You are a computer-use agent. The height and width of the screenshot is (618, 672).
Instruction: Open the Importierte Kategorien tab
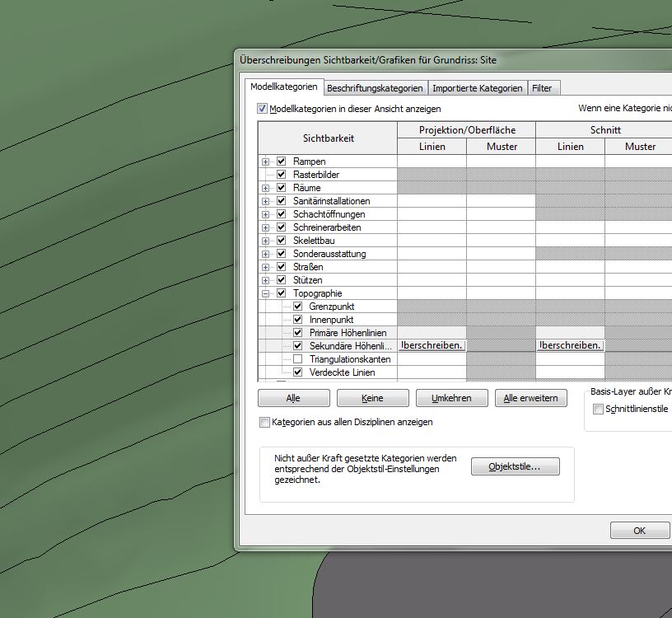(478, 88)
